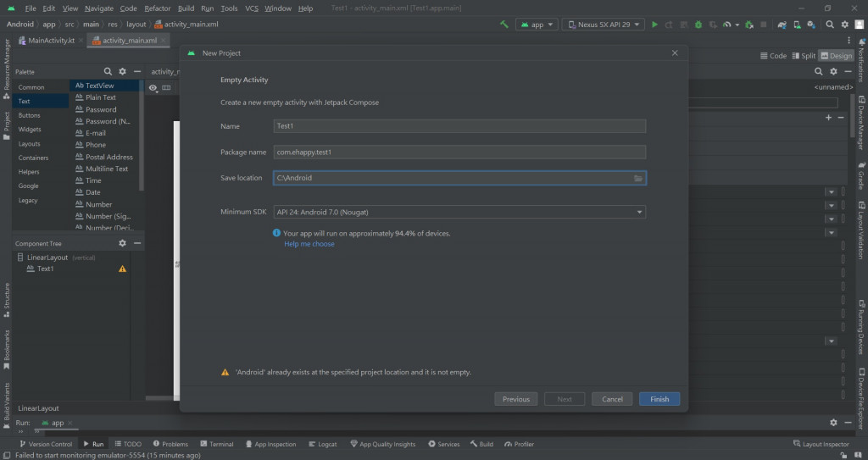Attach debugger to Android process icon
868x460 pixels.
tap(749, 25)
